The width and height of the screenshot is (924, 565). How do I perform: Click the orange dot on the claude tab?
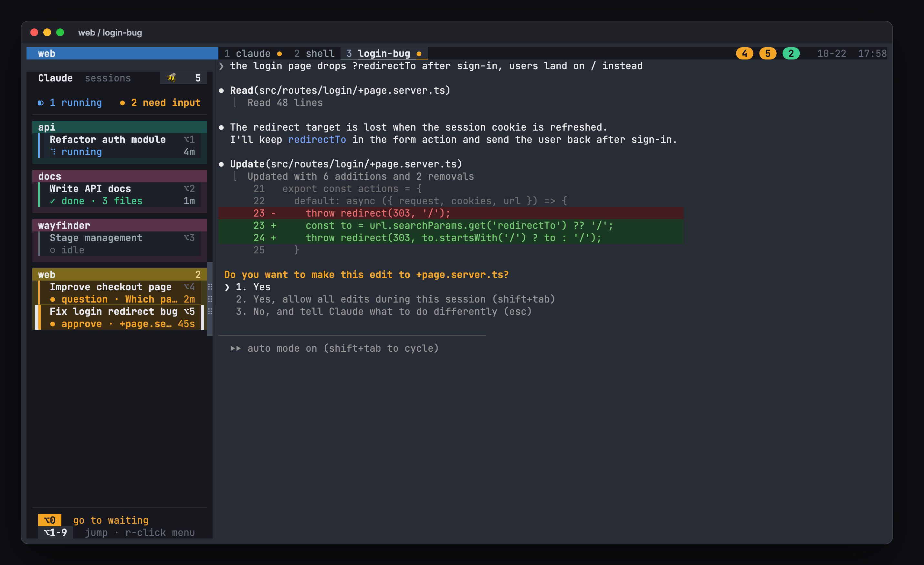pyautogui.click(x=279, y=54)
